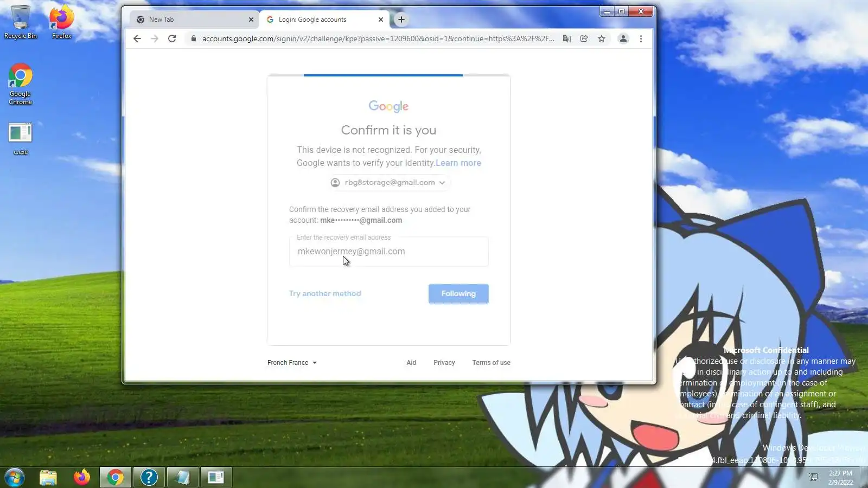The image size is (868, 488).
Task: Open the Learn more link
Action: (458, 163)
